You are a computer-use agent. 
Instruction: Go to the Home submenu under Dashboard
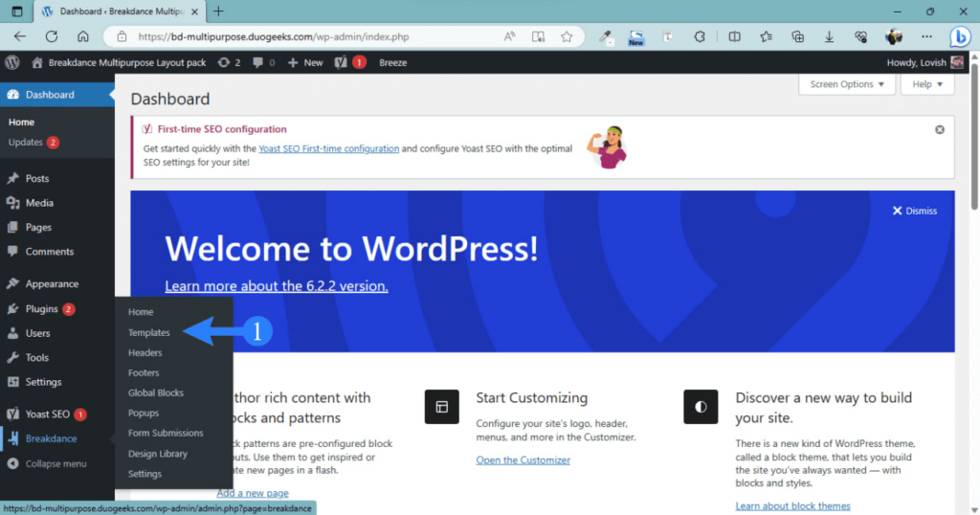(x=21, y=122)
